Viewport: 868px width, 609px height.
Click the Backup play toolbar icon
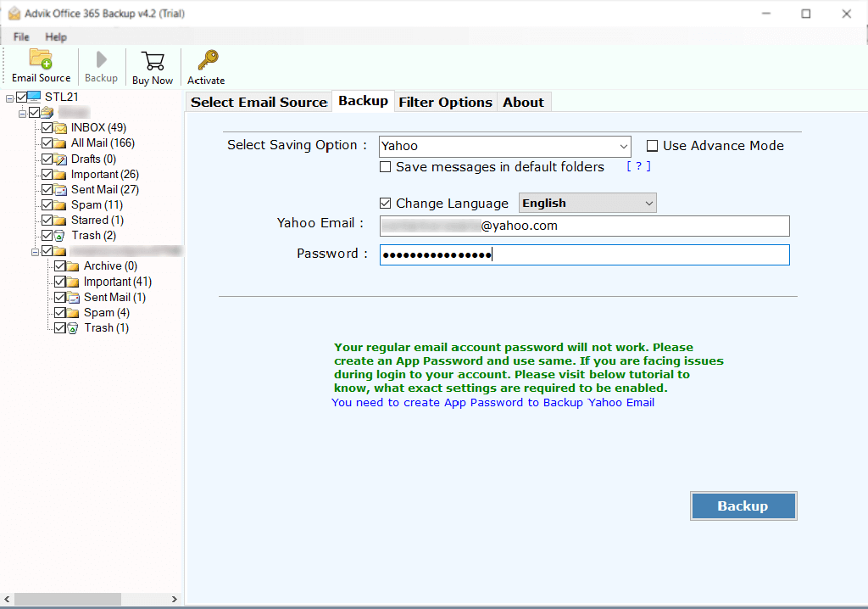tap(102, 59)
